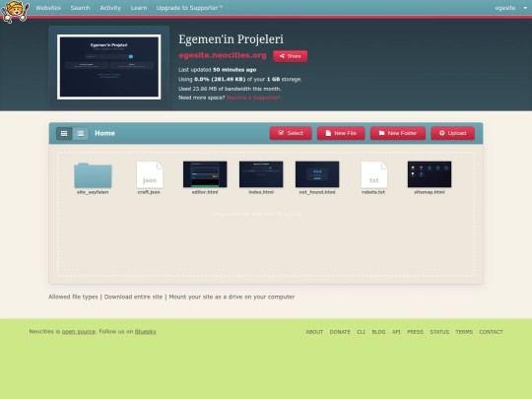
Task: Open the Bluesky link
Action: (146, 331)
